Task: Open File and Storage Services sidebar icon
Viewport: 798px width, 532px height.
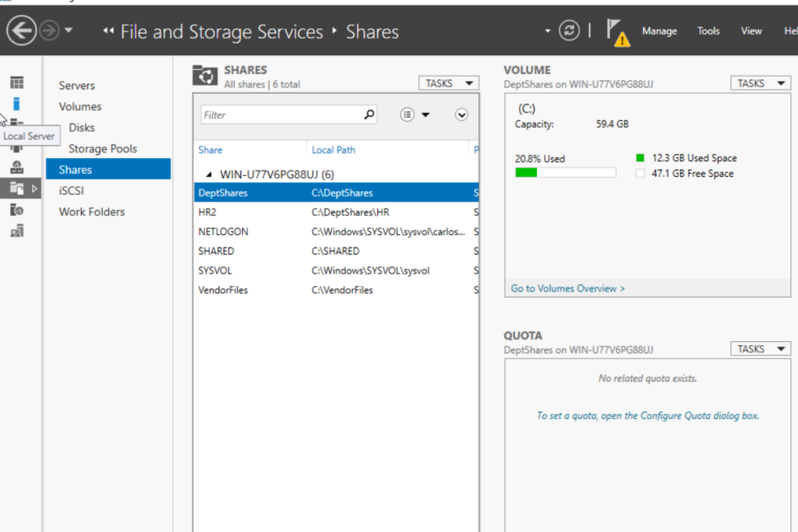Action: pyautogui.click(x=16, y=188)
